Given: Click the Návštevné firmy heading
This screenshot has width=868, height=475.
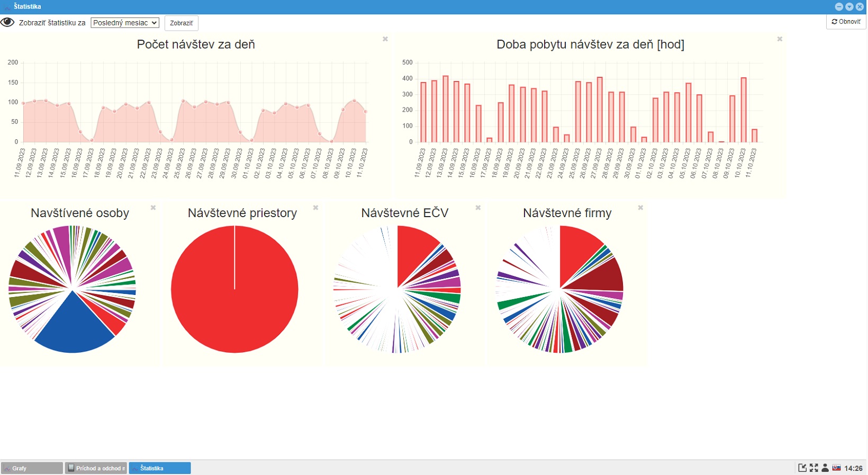Looking at the screenshot, I should coord(567,213).
